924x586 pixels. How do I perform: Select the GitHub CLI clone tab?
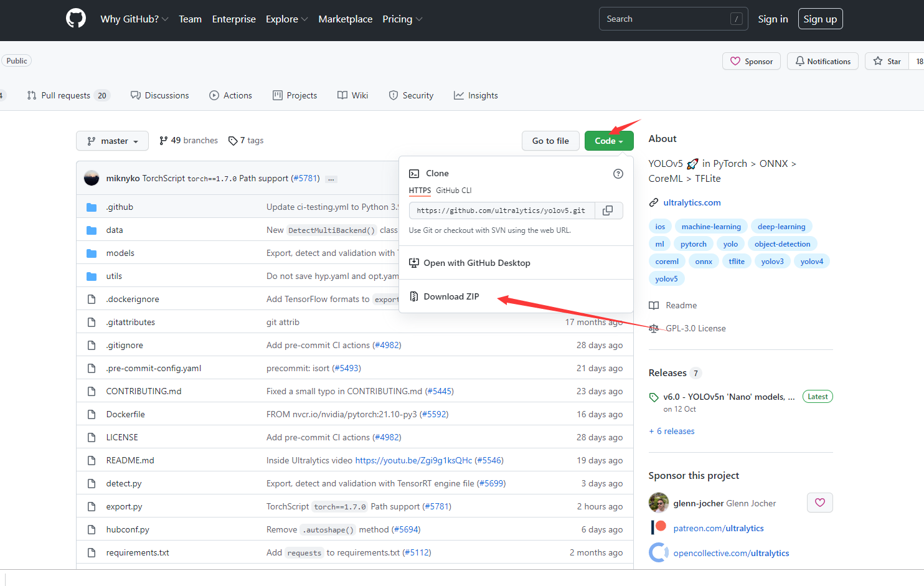click(454, 191)
